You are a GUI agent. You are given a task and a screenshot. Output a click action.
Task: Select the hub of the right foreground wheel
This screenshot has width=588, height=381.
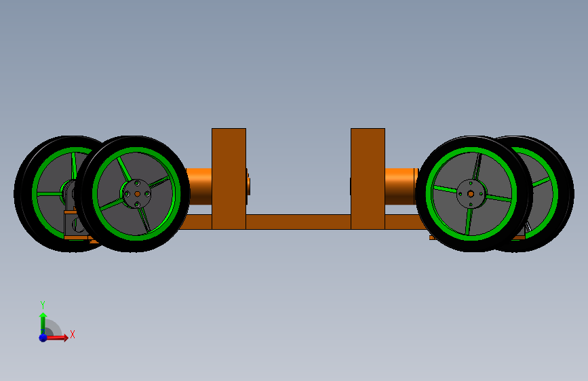click(x=471, y=194)
